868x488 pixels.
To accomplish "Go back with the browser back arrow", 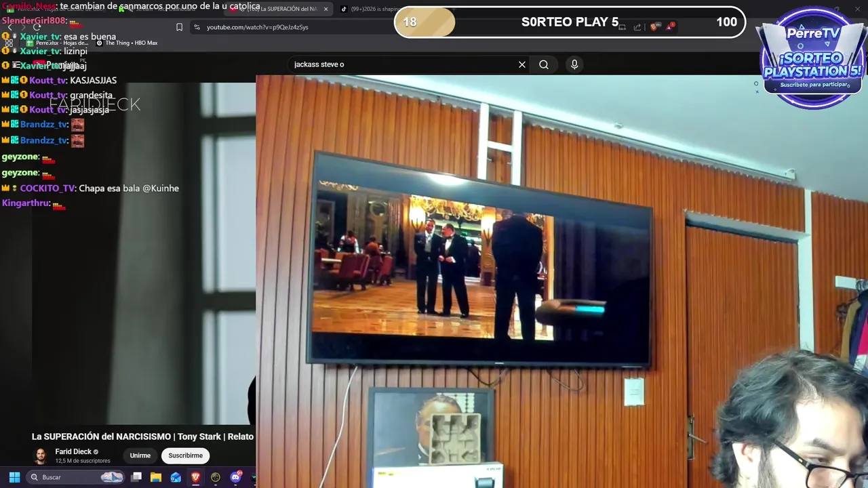I will [x=9, y=27].
